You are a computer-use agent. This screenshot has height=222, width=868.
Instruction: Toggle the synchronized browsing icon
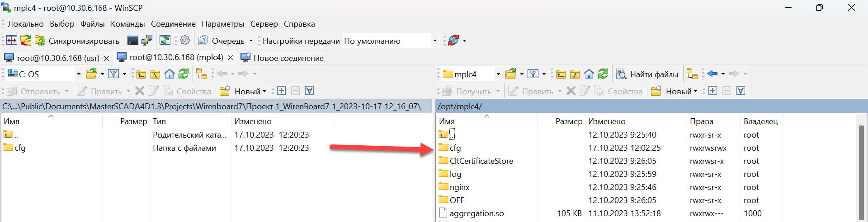(26, 41)
